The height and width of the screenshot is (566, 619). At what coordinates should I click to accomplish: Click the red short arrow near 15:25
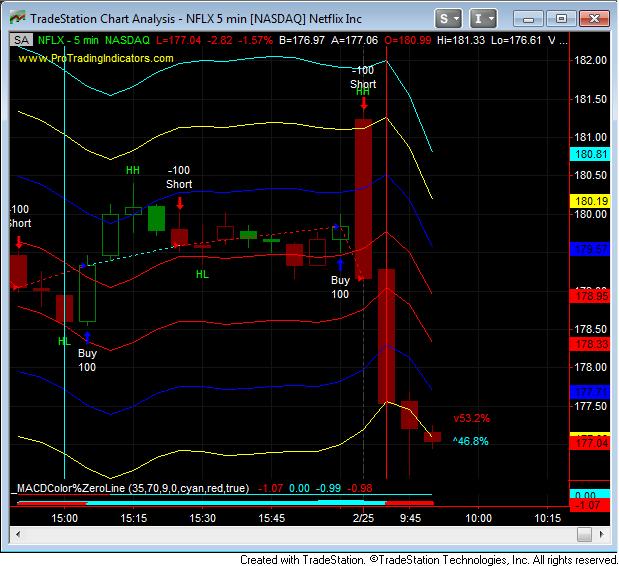point(180,203)
